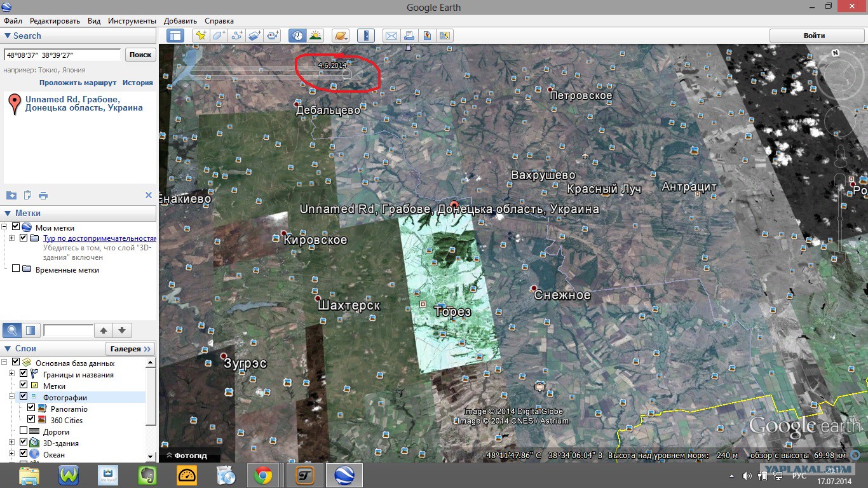
Task: Select the Add Path tool
Action: 237,36
